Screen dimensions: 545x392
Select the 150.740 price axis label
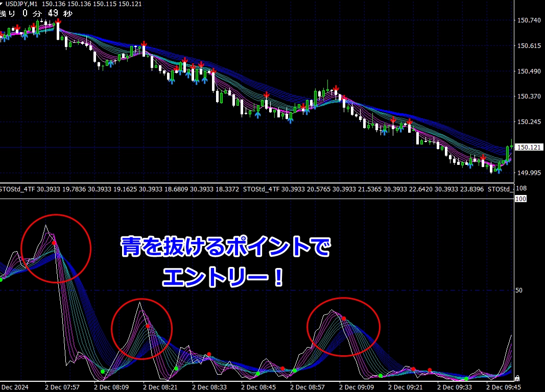[x=529, y=20]
